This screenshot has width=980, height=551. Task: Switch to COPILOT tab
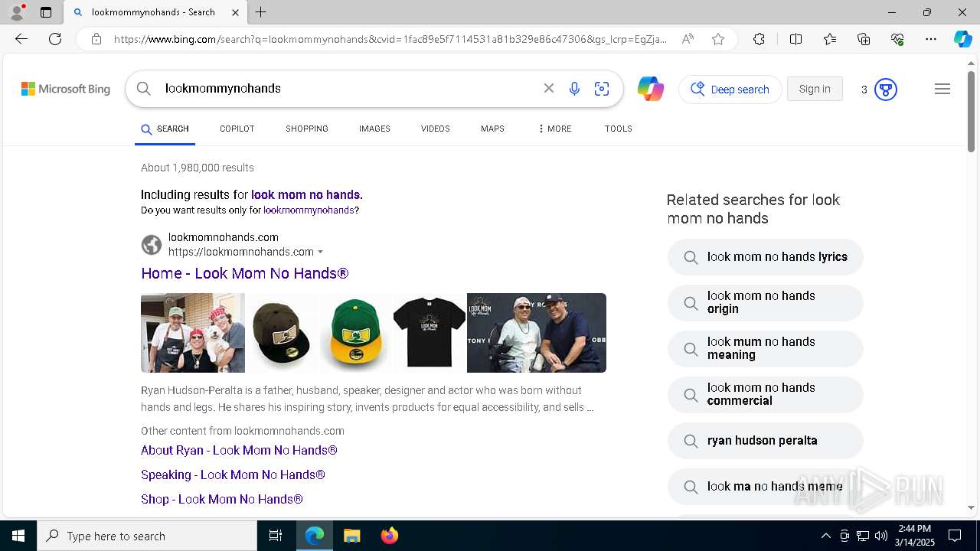tap(237, 129)
